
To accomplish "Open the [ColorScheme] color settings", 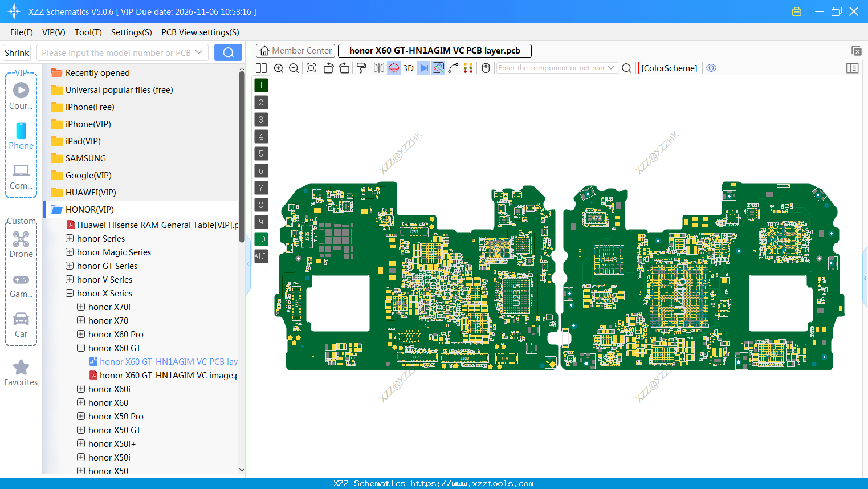I will 669,67.
